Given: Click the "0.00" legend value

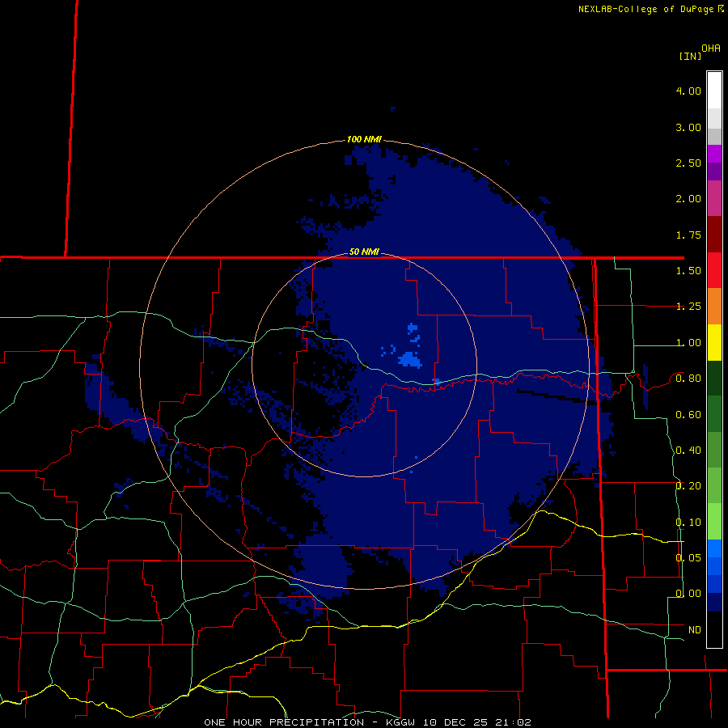Looking at the screenshot, I should [688, 594].
